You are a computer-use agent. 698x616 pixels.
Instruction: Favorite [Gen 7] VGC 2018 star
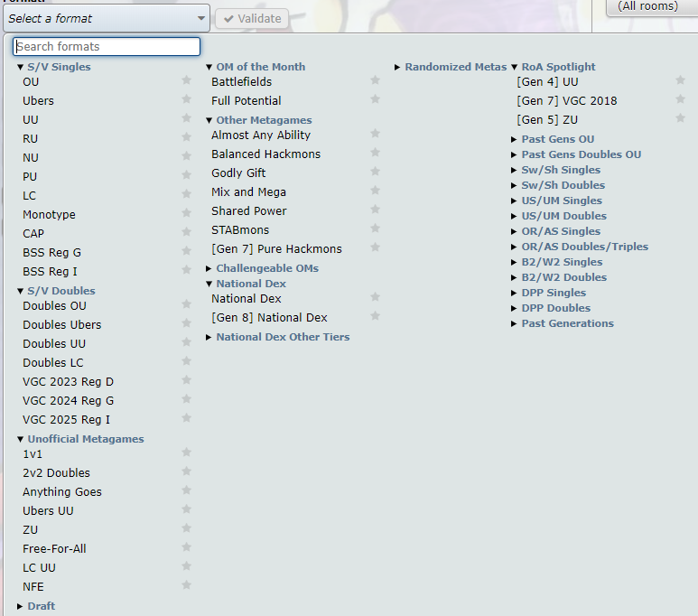680,98
